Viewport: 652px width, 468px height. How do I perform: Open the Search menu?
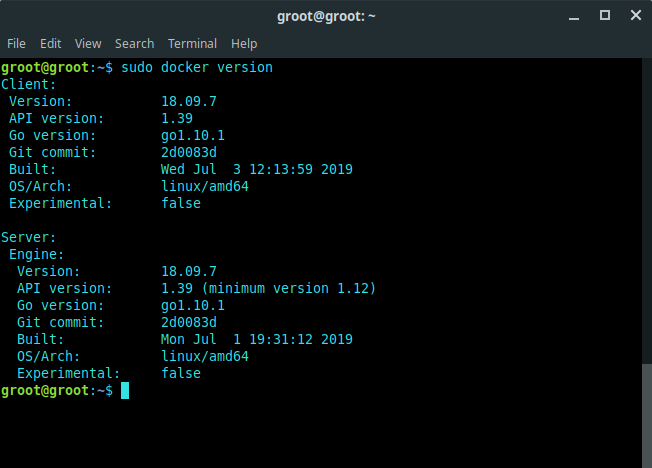[134, 44]
